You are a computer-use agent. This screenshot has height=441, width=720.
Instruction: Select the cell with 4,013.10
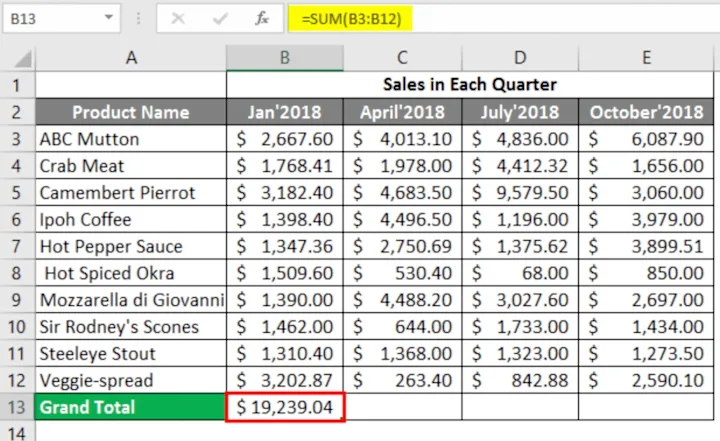[x=402, y=139]
